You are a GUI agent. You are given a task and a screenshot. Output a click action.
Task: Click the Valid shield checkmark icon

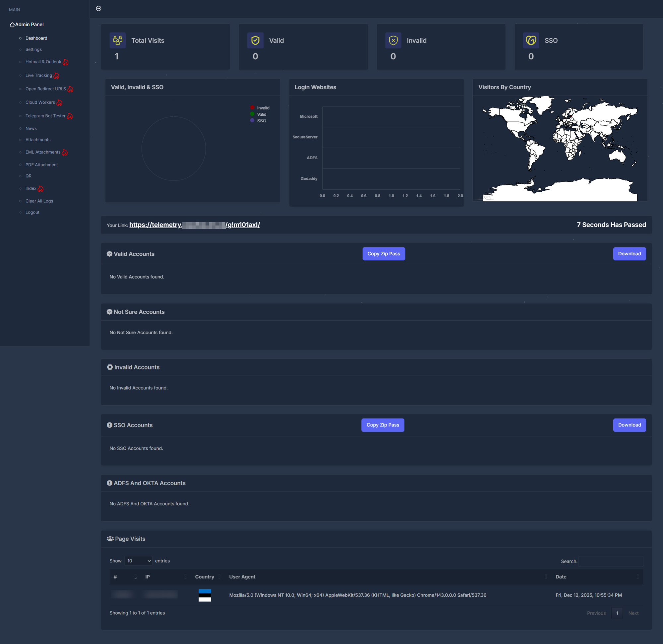pyautogui.click(x=255, y=40)
